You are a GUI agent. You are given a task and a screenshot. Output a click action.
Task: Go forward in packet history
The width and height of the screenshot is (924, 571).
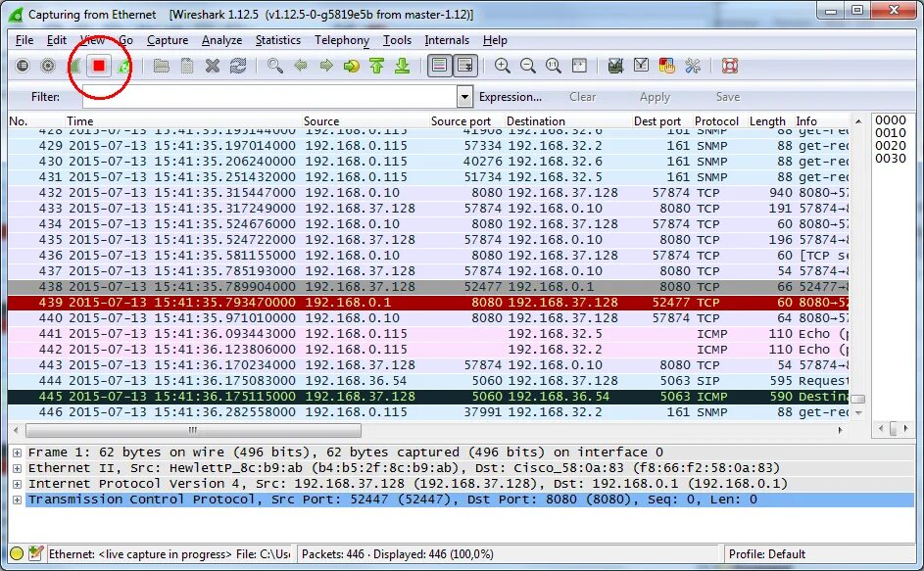(x=326, y=66)
